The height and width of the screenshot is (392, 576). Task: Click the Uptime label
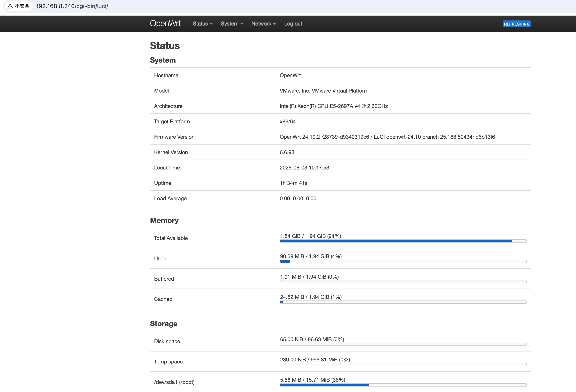pyautogui.click(x=163, y=183)
